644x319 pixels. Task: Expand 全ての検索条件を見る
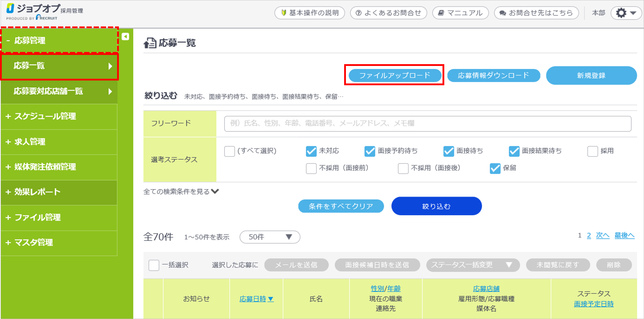tap(181, 192)
